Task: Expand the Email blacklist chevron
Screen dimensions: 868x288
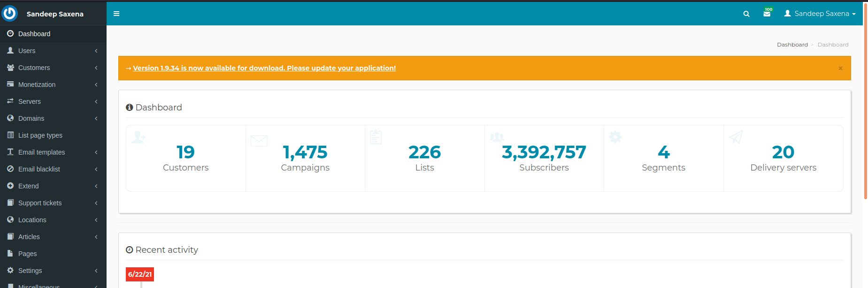Action: 96,169
